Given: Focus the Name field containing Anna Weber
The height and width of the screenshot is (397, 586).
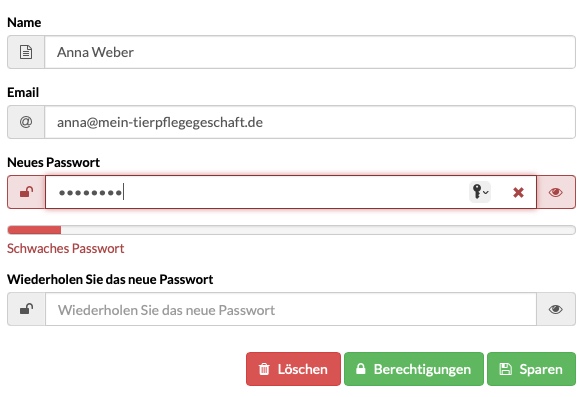Looking at the screenshot, I should [310, 52].
